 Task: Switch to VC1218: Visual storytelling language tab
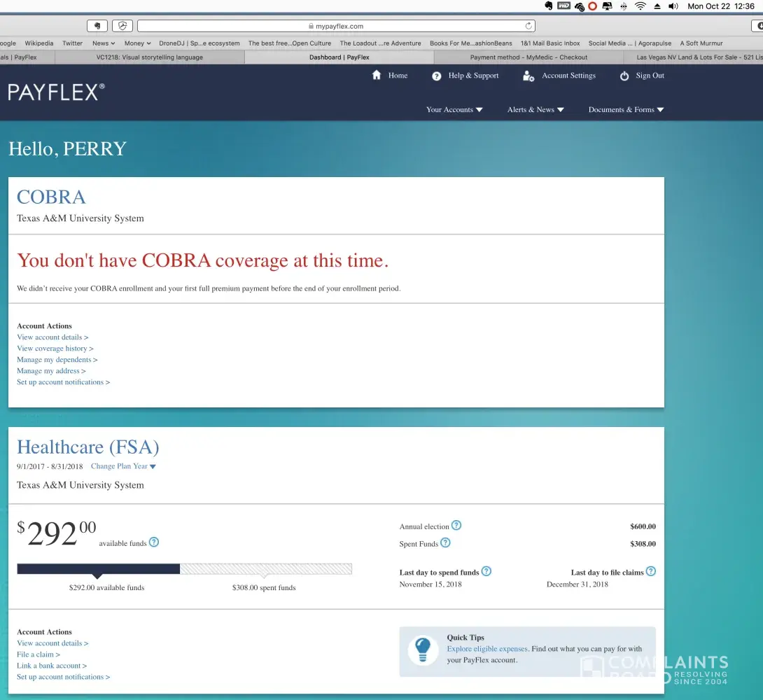pos(150,57)
